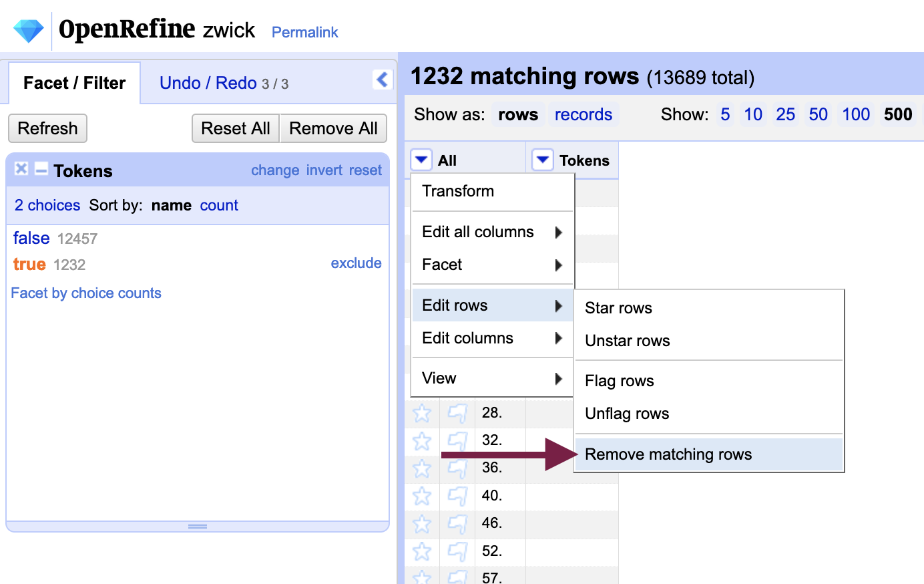Click the OpenRefine diamond logo
The height and width of the screenshot is (584, 924).
pyautogui.click(x=28, y=31)
